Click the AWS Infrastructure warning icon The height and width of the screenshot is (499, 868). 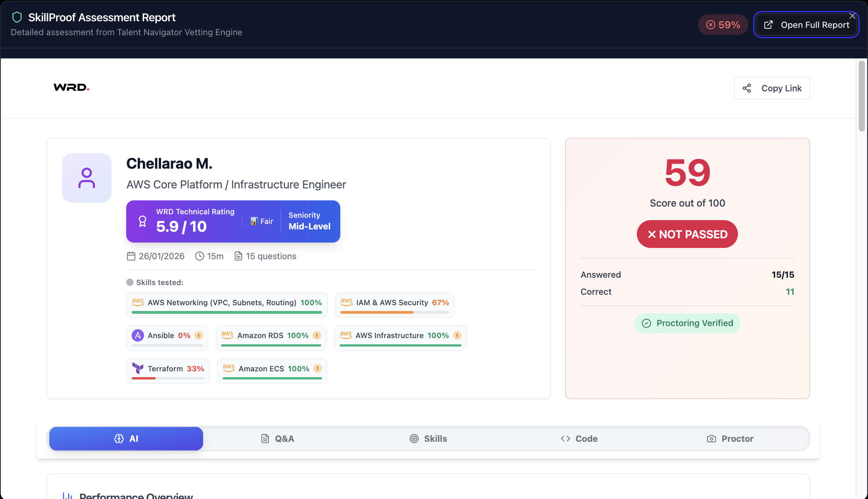point(457,335)
